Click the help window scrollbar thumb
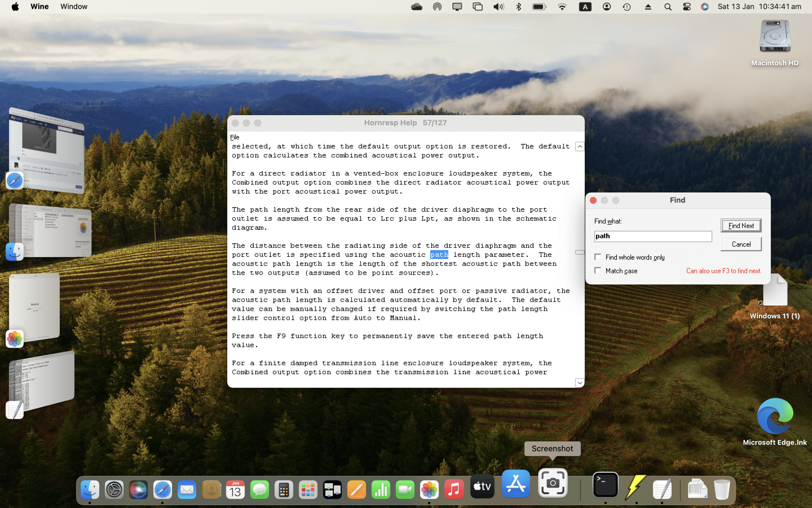 click(580, 252)
